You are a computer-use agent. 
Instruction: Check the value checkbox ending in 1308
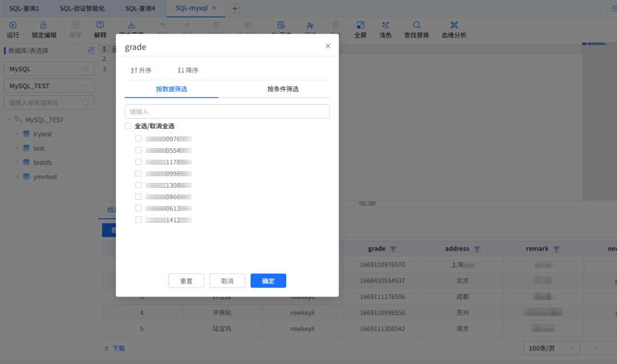[138, 185]
